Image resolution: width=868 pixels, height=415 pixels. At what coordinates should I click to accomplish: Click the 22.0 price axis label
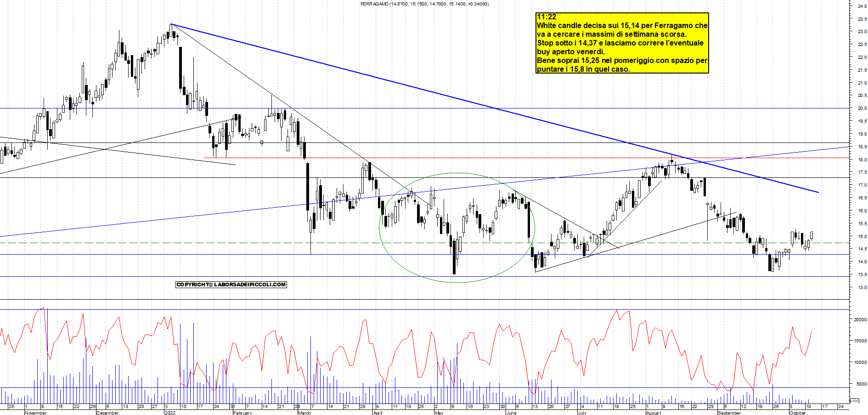coord(862,57)
